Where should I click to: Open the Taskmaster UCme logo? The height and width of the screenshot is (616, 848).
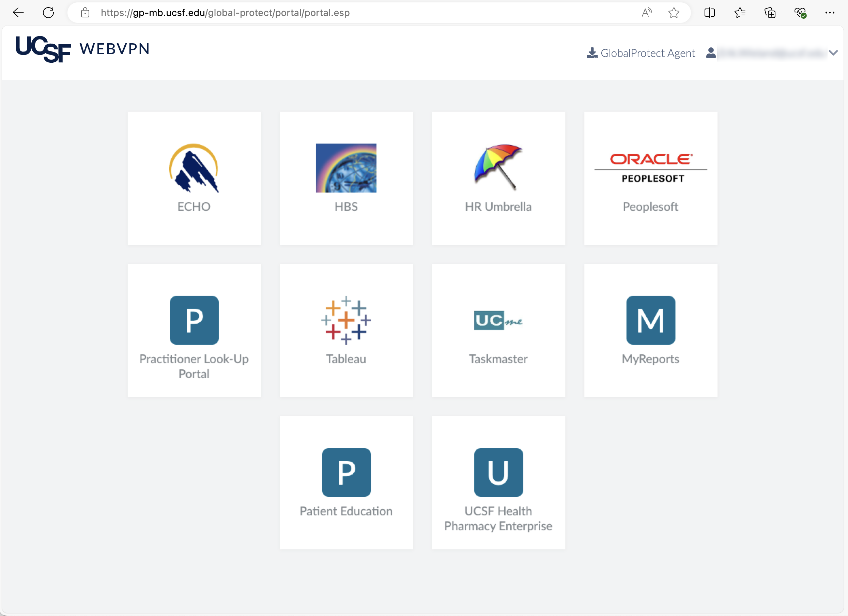click(498, 320)
